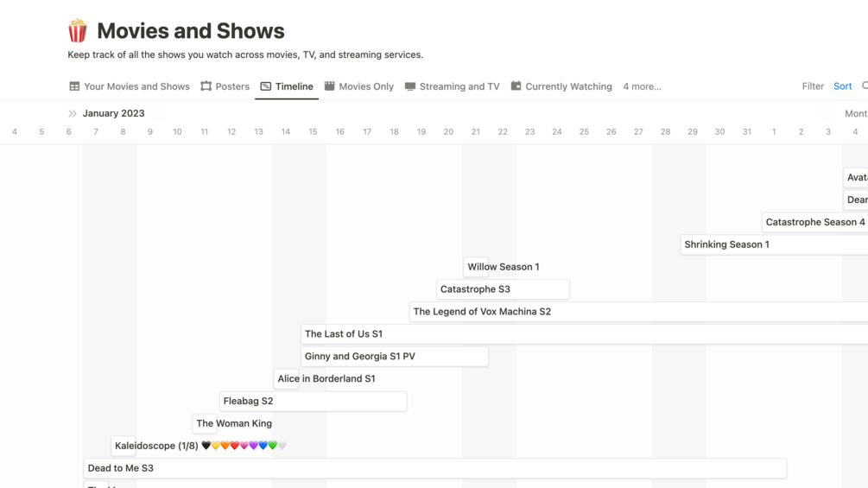
Task: Open the Month timescale dropdown
Action: pyautogui.click(x=855, y=113)
